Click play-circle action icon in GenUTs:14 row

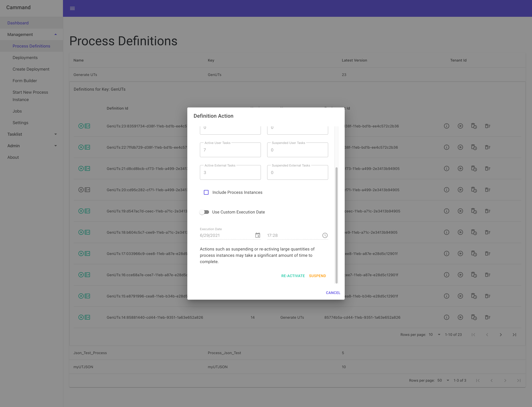point(460,317)
